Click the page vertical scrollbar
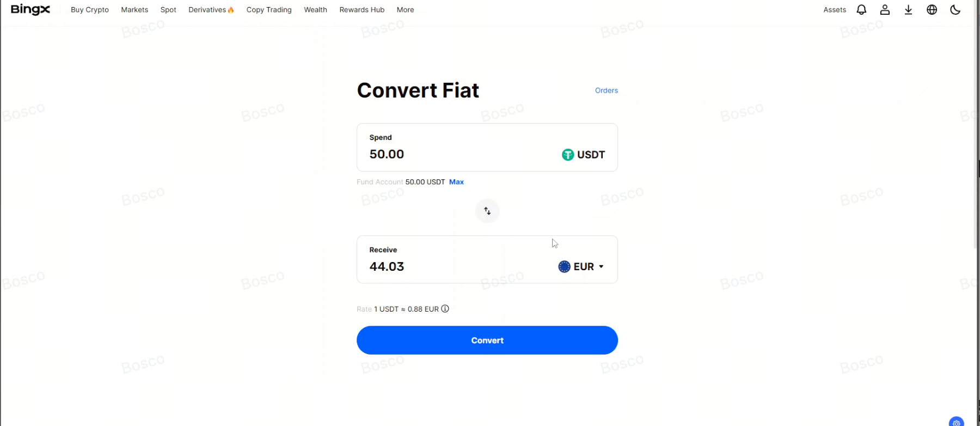This screenshot has height=426, width=980. pyautogui.click(x=976, y=136)
